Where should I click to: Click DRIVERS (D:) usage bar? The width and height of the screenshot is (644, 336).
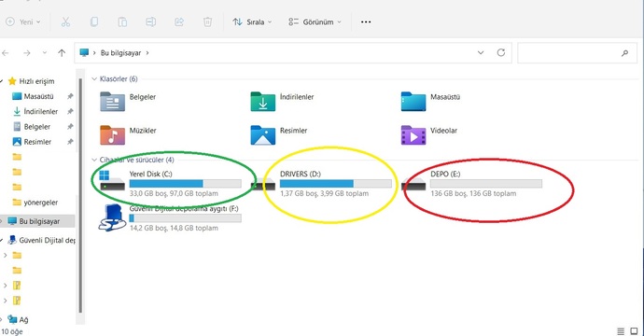[x=336, y=184]
